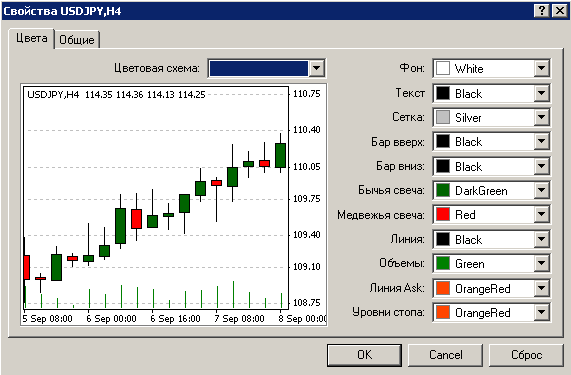Screen dimensions: 571x375
Task: Click the 6 Sep 16:00 time label
Action: coord(176,319)
